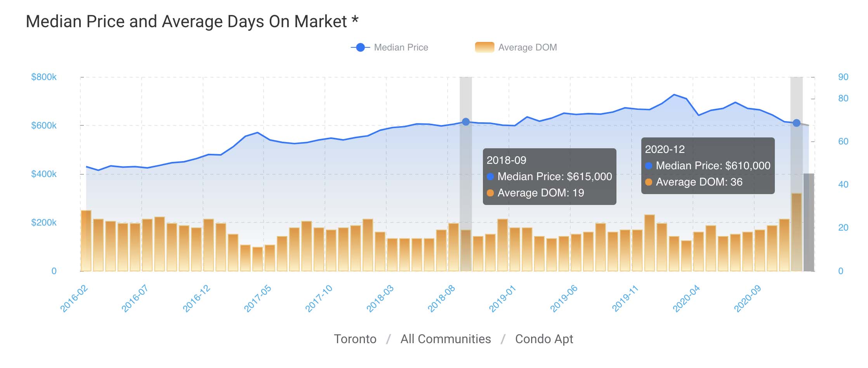Click the orange Average DOM legend swatch
Screen dimensions: 868x368
point(484,47)
